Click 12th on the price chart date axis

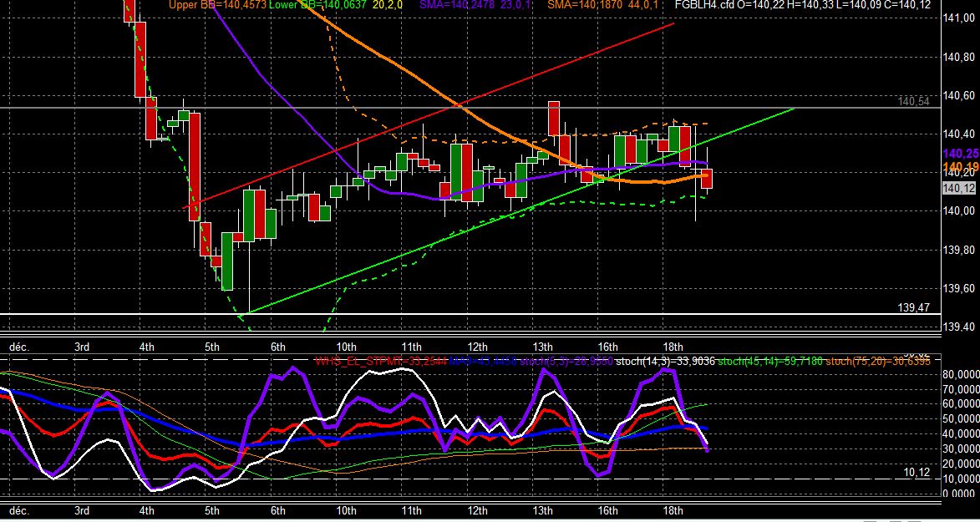tap(477, 347)
